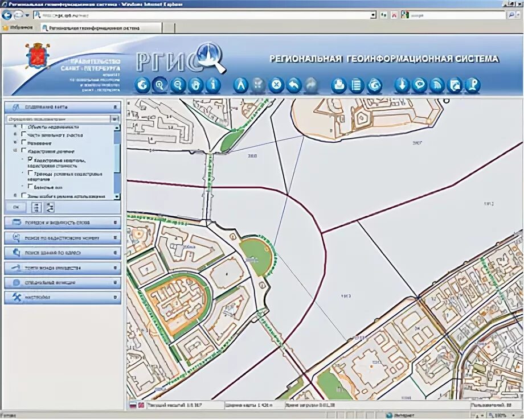This screenshot has width=524, height=420.
Task: Click the РГИС logo with magnifier
Action: [181, 59]
